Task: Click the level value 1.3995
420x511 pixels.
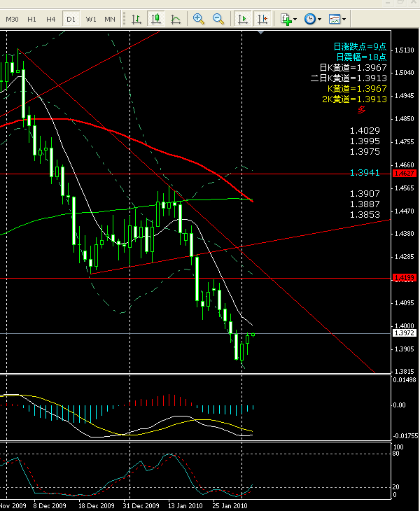Action: point(365,141)
